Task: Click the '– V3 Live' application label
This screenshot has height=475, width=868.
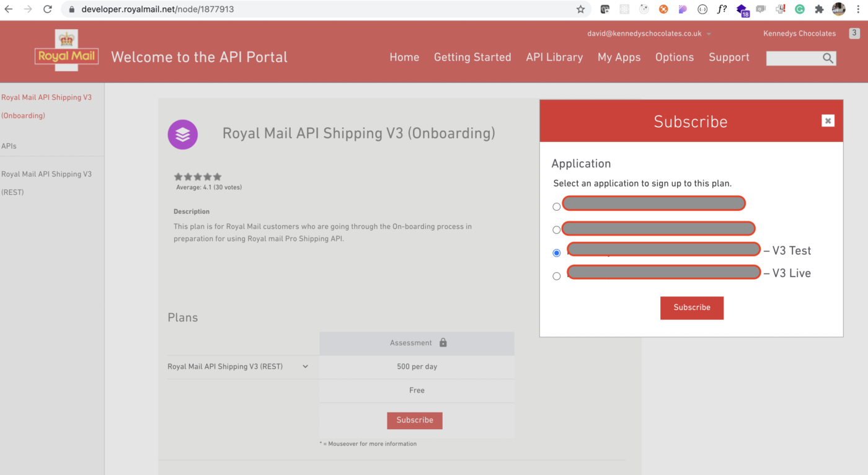Action: [787, 273]
